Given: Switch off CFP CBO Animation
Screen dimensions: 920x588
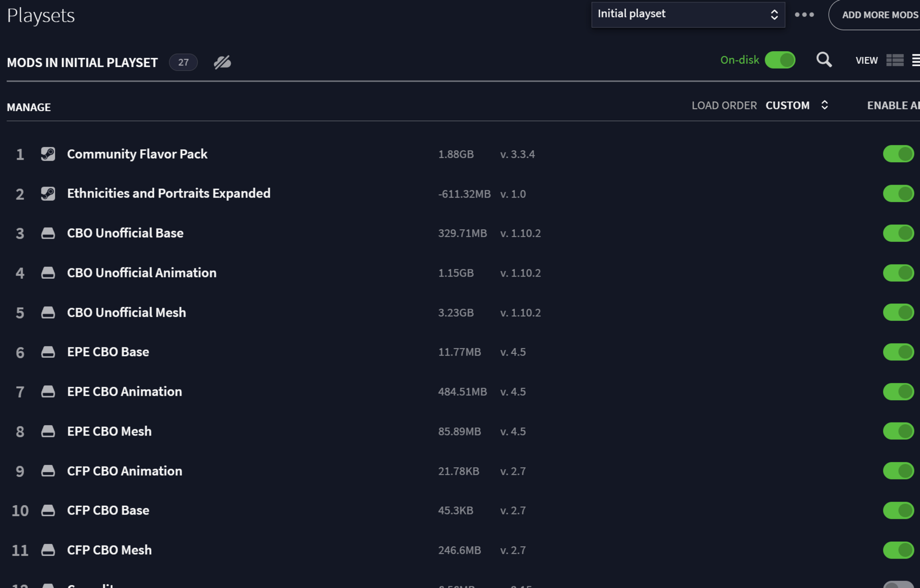Looking at the screenshot, I should [x=898, y=471].
